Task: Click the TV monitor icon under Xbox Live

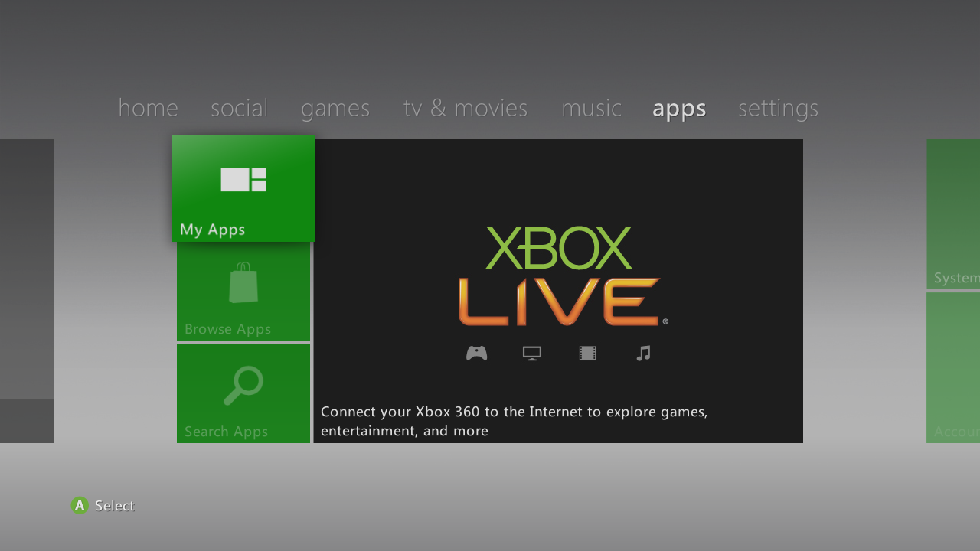Action: (532, 353)
